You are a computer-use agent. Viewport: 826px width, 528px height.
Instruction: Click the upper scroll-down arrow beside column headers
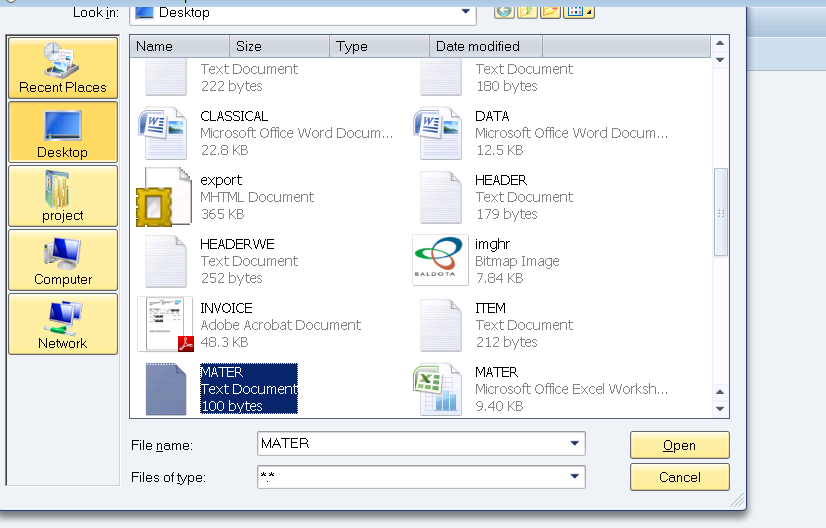click(x=720, y=60)
